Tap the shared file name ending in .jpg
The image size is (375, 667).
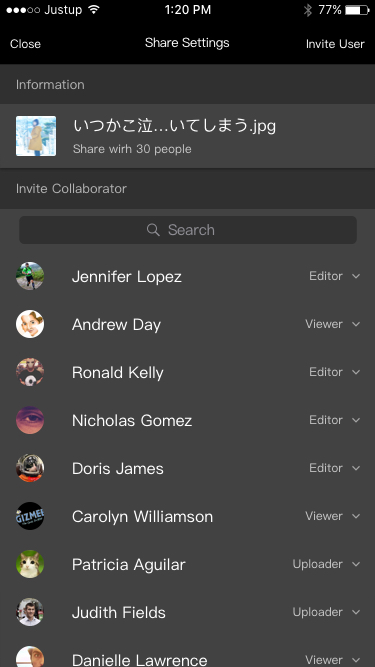(174, 126)
